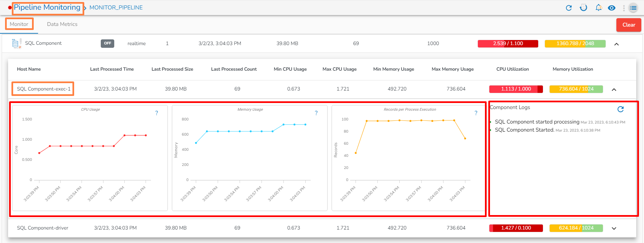Open the pipeline log history icon
The height and width of the screenshot is (243, 644).
(x=583, y=8)
